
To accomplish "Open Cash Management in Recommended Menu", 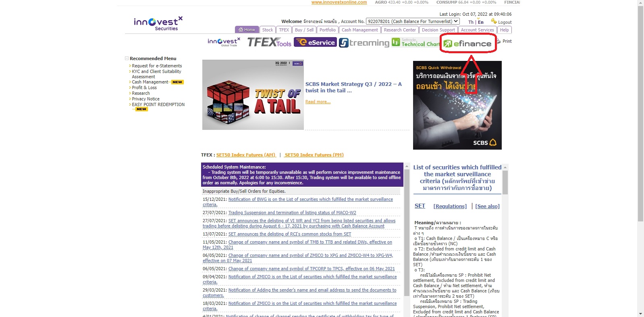I will coord(150,82).
